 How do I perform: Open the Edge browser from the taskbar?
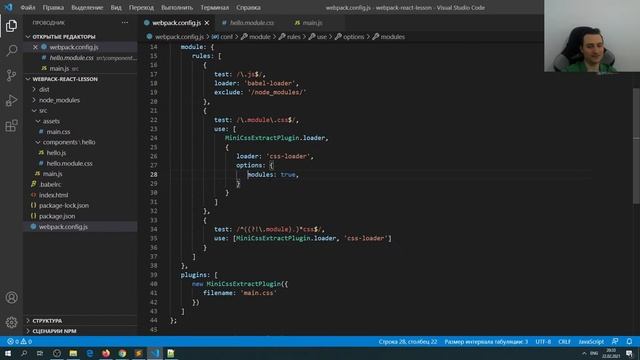point(89,353)
